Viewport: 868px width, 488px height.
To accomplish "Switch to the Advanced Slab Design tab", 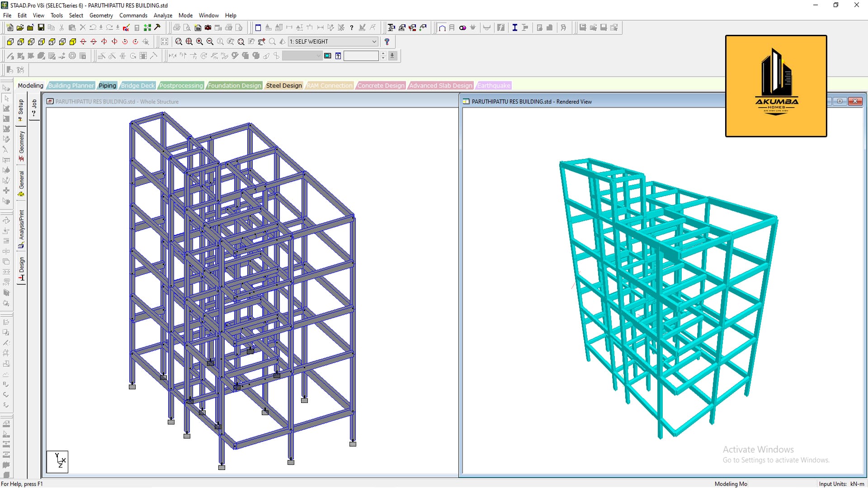I will click(441, 85).
